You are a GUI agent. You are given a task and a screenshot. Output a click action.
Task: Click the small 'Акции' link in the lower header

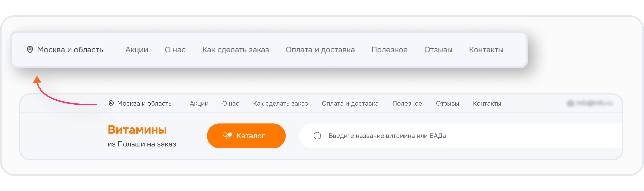pyautogui.click(x=199, y=104)
